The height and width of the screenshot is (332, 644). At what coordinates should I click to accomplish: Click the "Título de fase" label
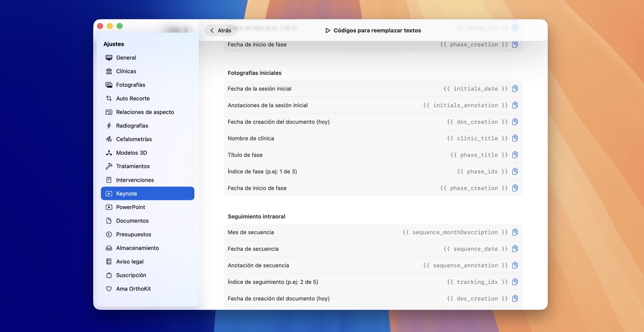pos(245,155)
